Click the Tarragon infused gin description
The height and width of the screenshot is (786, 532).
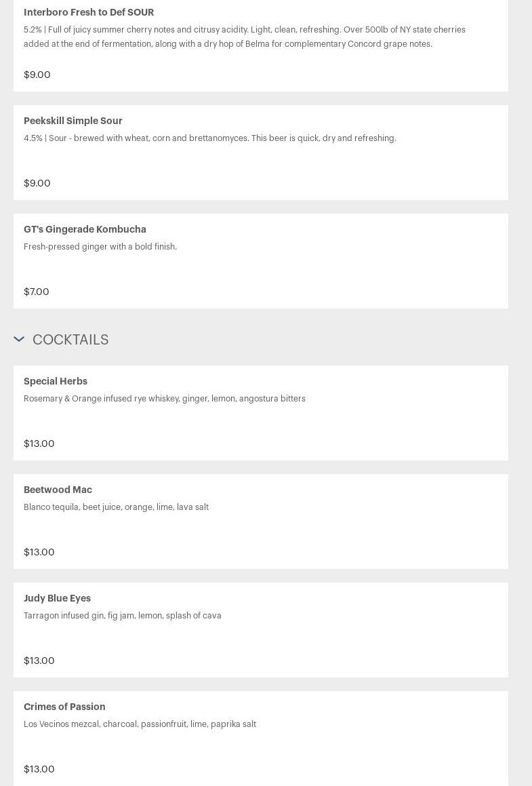[x=123, y=616]
